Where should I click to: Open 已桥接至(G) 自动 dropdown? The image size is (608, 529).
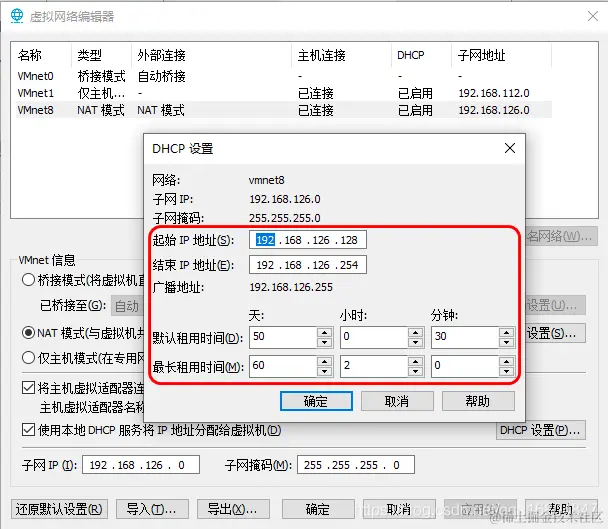tap(127, 306)
